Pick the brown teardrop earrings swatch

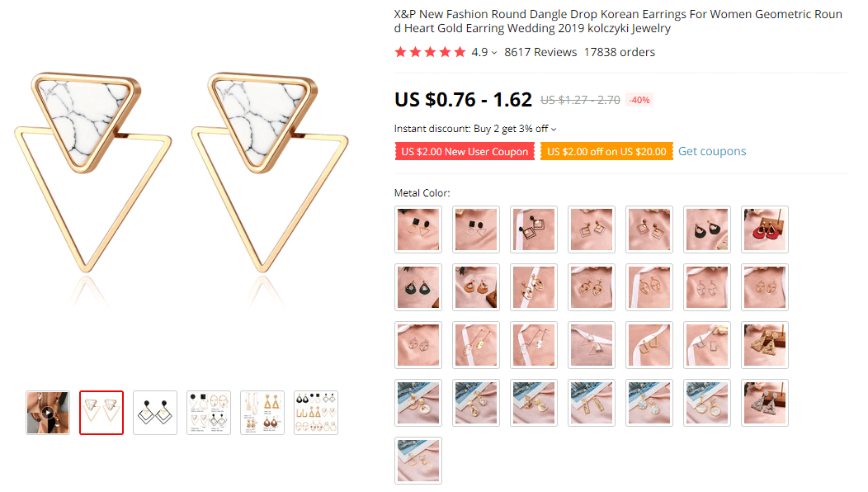pos(476,287)
